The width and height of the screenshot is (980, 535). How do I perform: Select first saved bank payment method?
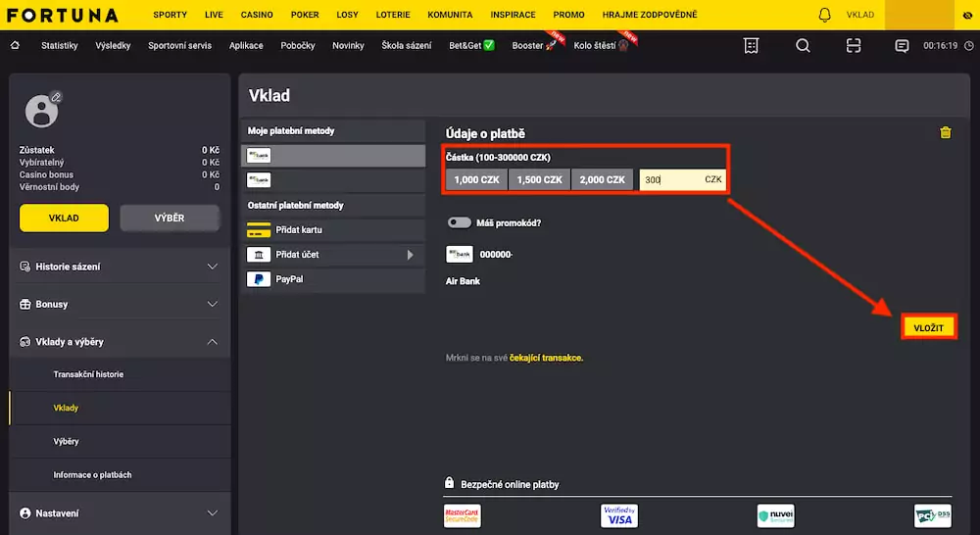pyautogui.click(x=333, y=156)
